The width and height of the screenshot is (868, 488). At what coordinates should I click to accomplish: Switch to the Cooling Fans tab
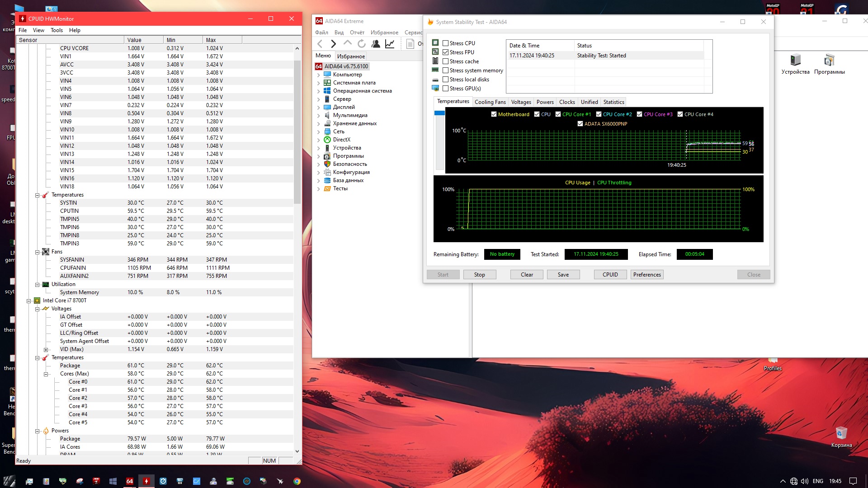(x=490, y=102)
